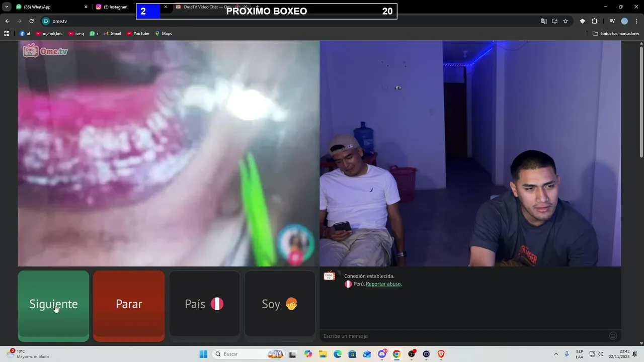Reload the ome.tv page

click(31, 21)
